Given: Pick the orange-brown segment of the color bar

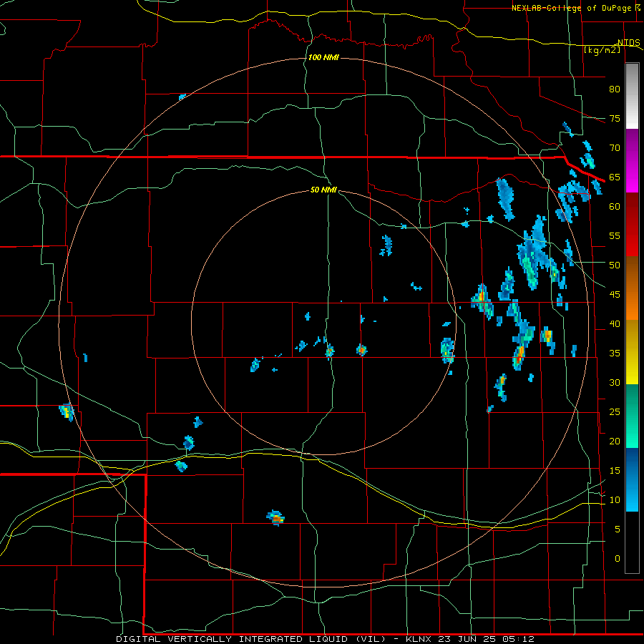Looking at the screenshot, I should (632, 288).
